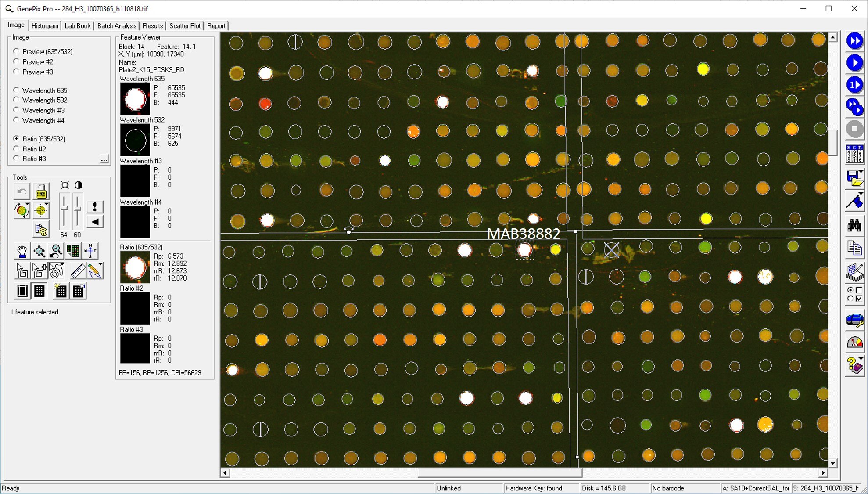The width and height of the screenshot is (868, 494).
Task: Switch to the Histogram tab
Action: click(45, 26)
